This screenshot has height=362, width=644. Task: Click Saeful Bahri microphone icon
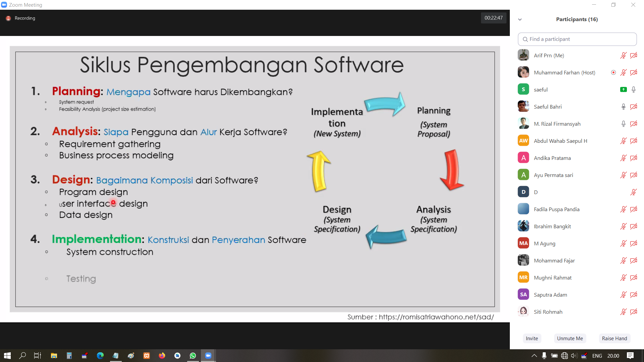coord(623,107)
